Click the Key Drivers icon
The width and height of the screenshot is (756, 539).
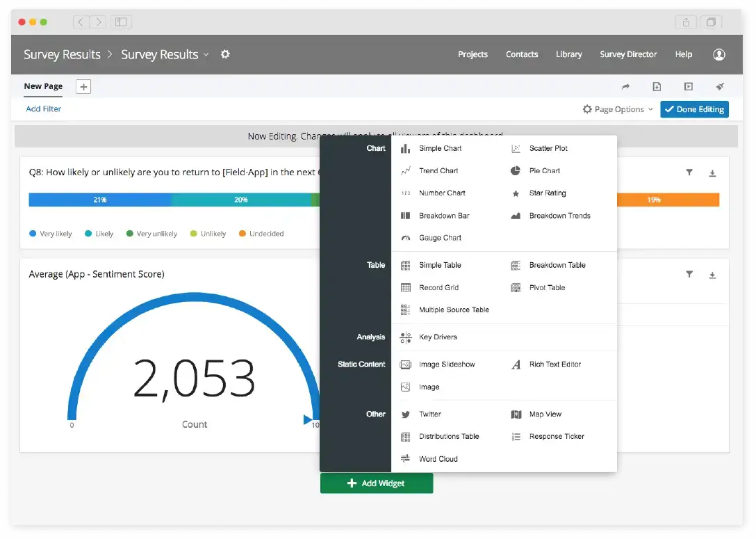tap(406, 337)
